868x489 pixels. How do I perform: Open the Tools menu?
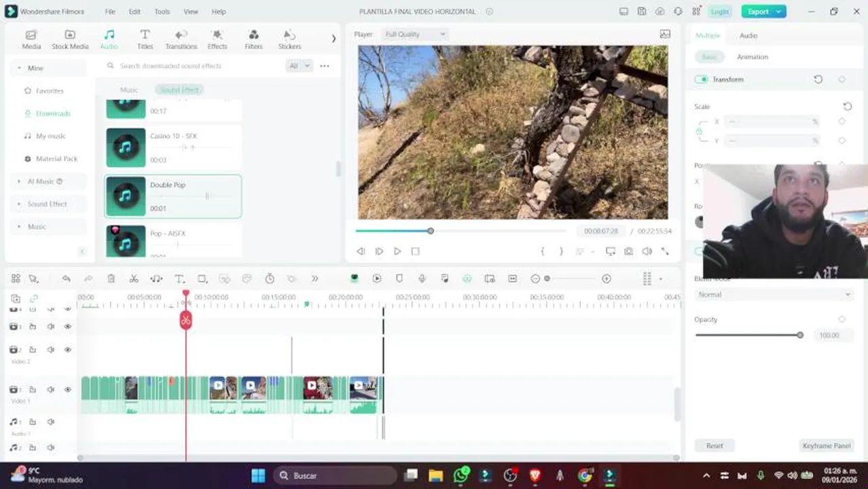pos(162,12)
